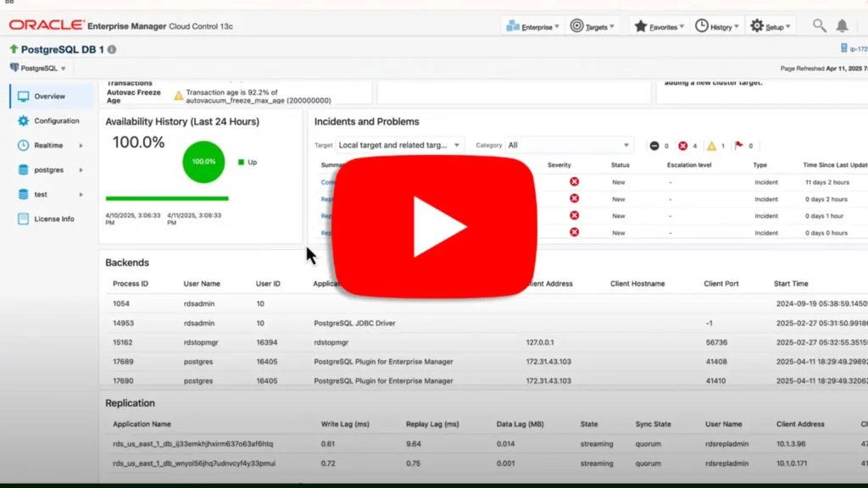The image size is (868, 488).
Task: Click the red critical incidents count icon
Action: 683,146
